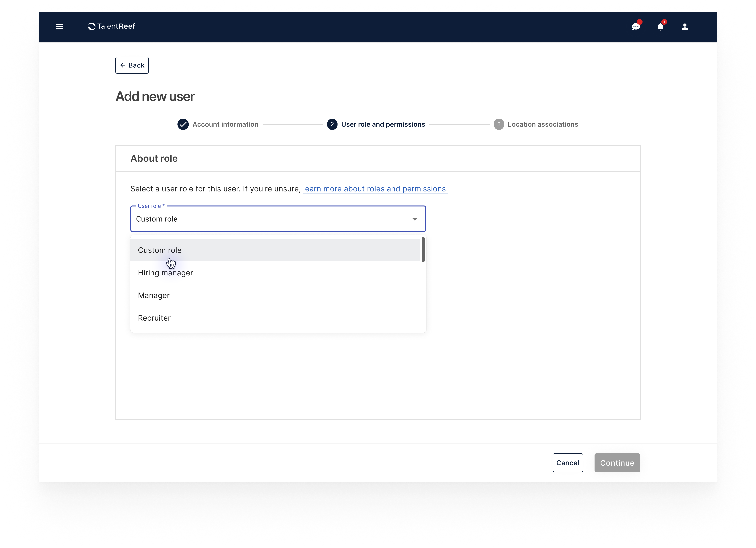The image size is (756, 548).
Task: Open the user profile icon
Action: point(685,27)
